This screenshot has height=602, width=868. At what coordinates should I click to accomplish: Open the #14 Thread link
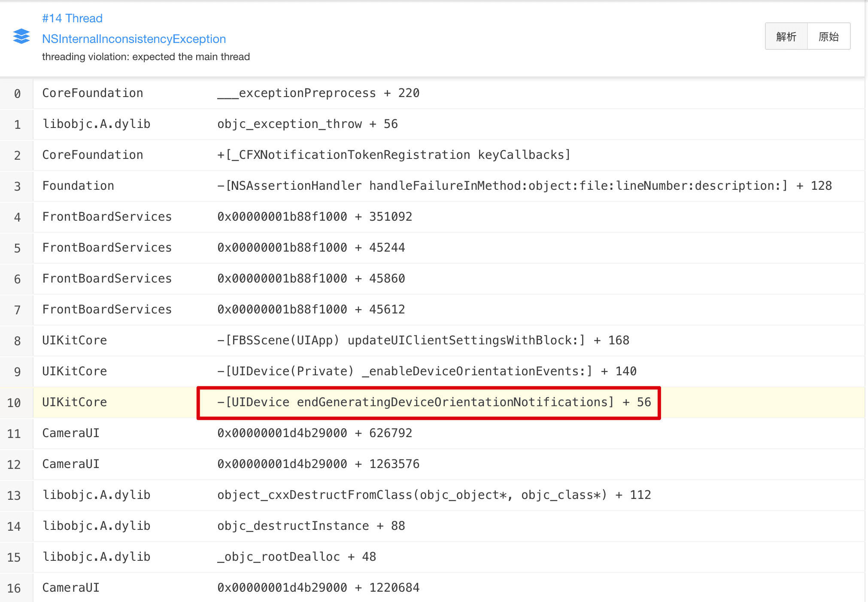[72, 18]
